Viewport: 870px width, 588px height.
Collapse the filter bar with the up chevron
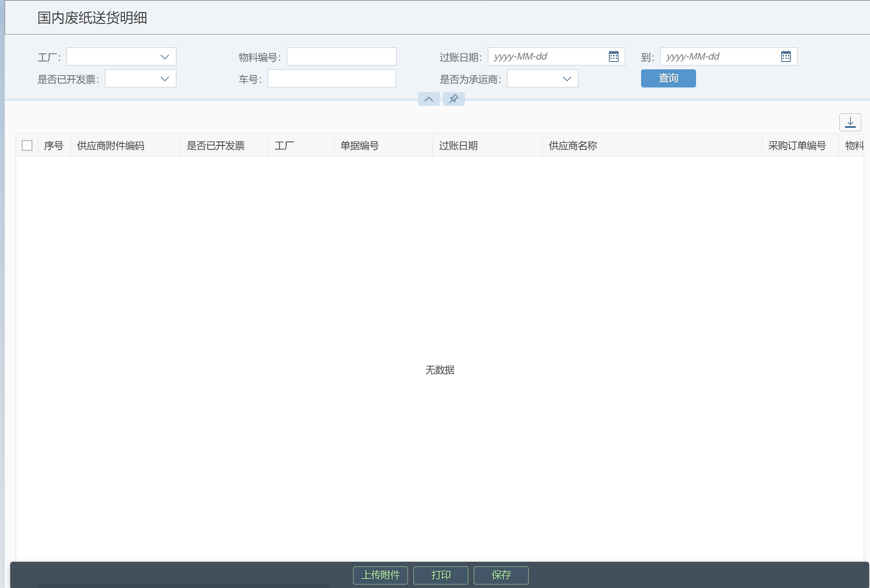click(429, 99)
